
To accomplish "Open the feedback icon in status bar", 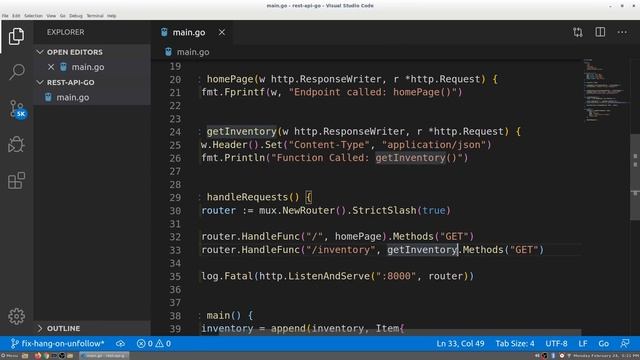I will (x=624, y=343).
